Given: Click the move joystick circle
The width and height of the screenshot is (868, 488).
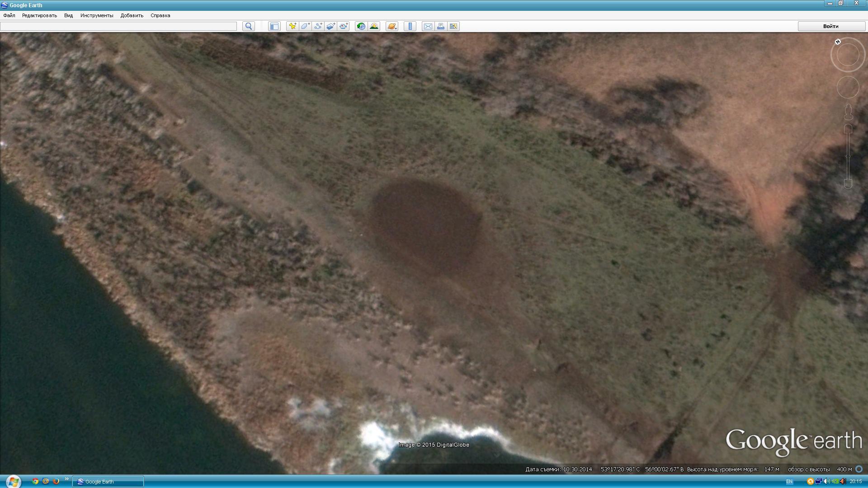Looking at the screenshot, I should (x=848, y=87).
